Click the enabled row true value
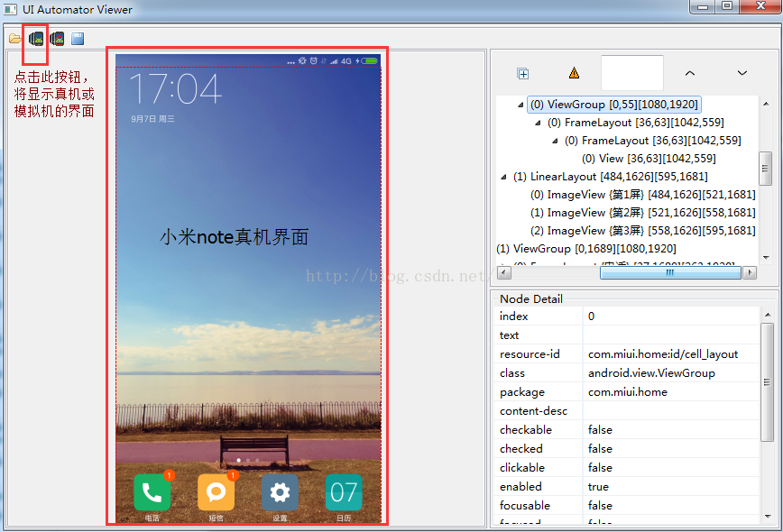This screenshot has width=783, height=532. pos(598,487)
